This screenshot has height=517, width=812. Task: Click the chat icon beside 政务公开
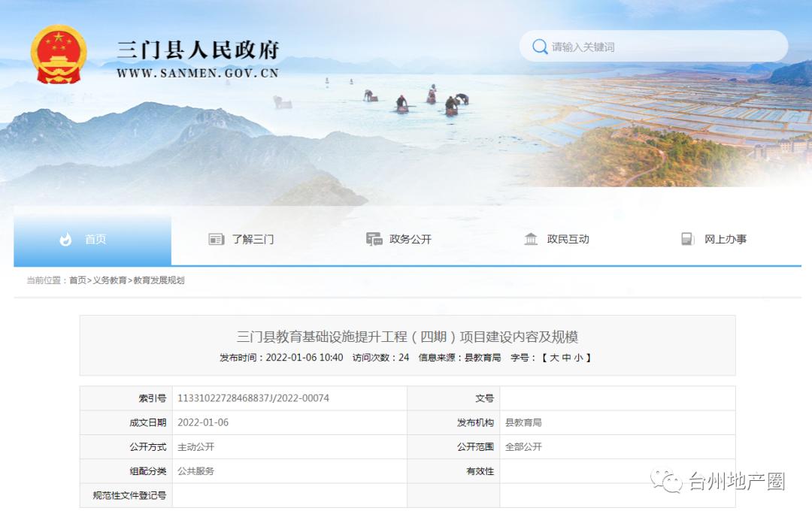click(374, 240)
